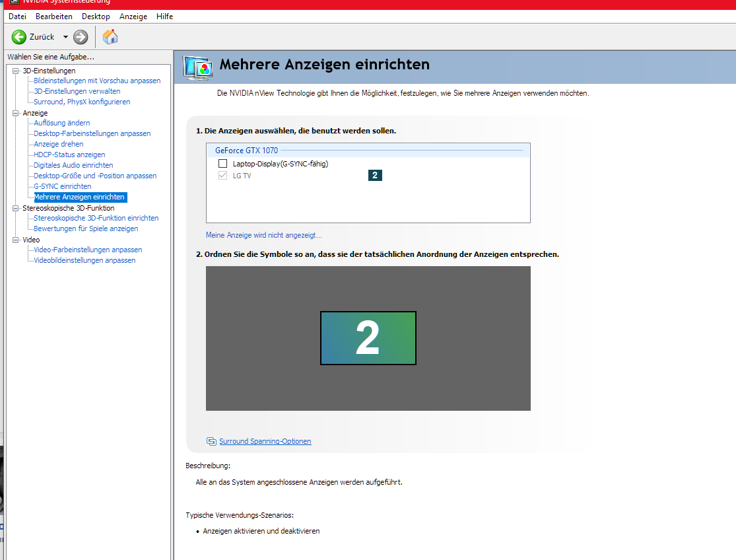736x560 pixels.
Task: Open Desktop-Größe und -Position anpassen
Action: (95, 176)
